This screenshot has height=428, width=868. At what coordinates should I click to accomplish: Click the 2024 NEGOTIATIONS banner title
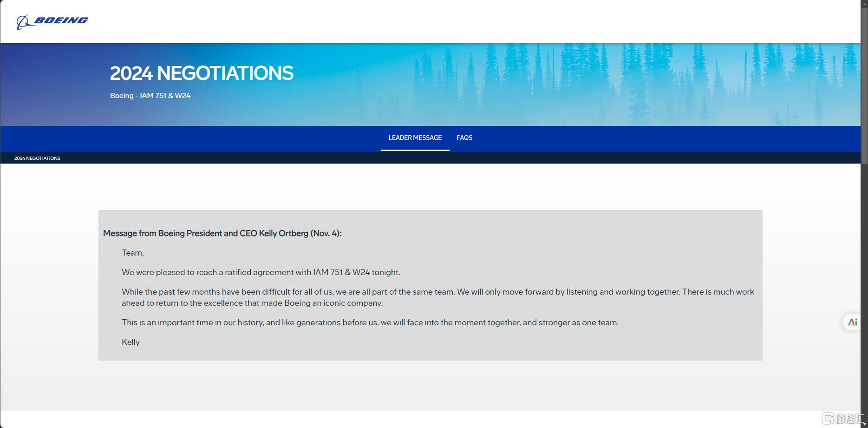[x=202, y=73]
